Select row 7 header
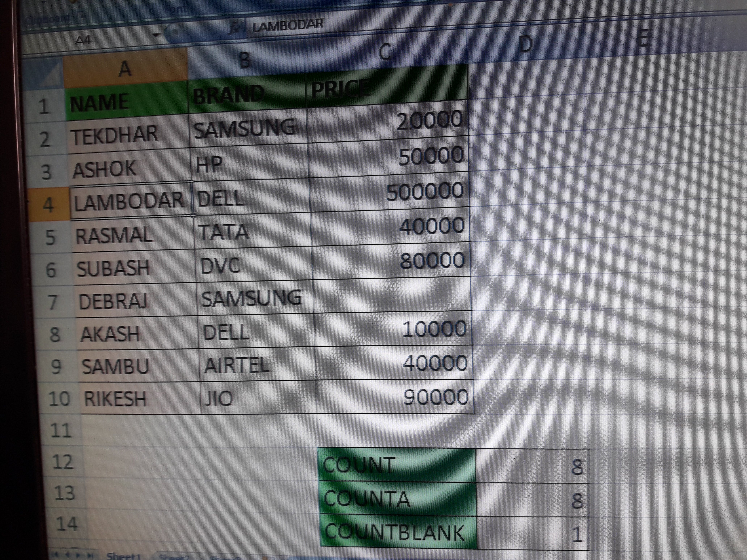 (x=53, y=302)
